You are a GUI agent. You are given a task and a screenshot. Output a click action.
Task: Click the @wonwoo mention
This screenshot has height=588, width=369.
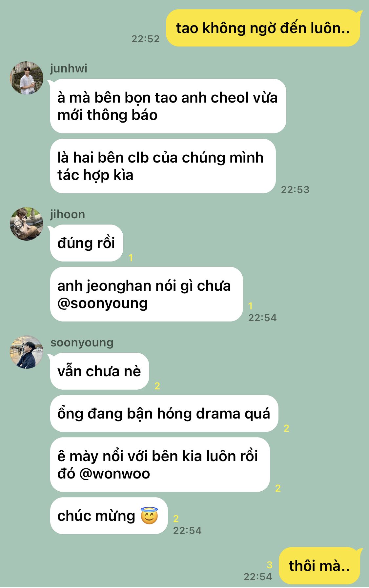(114, 474)
